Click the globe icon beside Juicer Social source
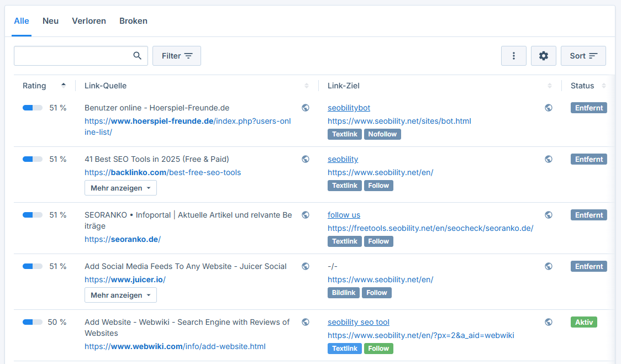This screenshot has height=364, width=621. click(x=306, y=266)
